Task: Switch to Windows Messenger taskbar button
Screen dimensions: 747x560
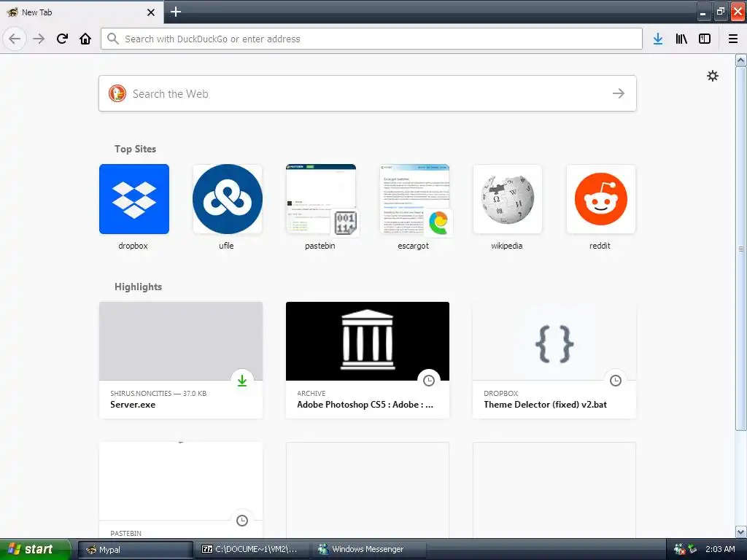Action: (x=368, y=550)
